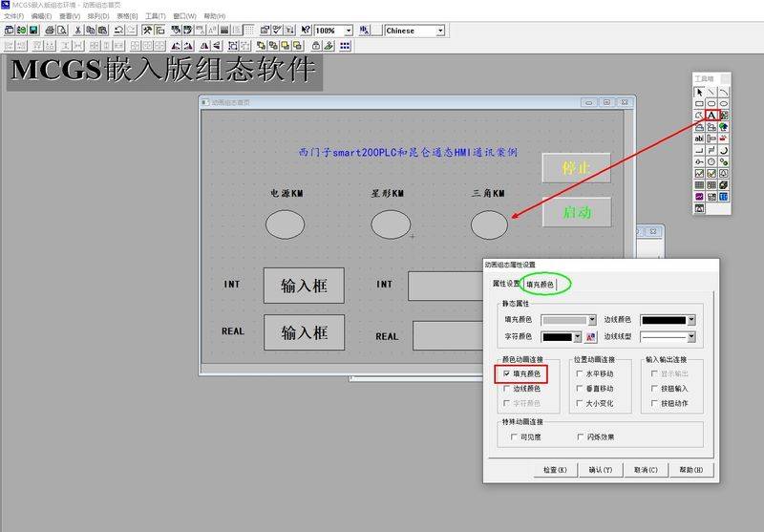Check the 边线颜色 border color checkbox
Screen dimensions: 764x532
pyautogui.click(x=507, y=389)
